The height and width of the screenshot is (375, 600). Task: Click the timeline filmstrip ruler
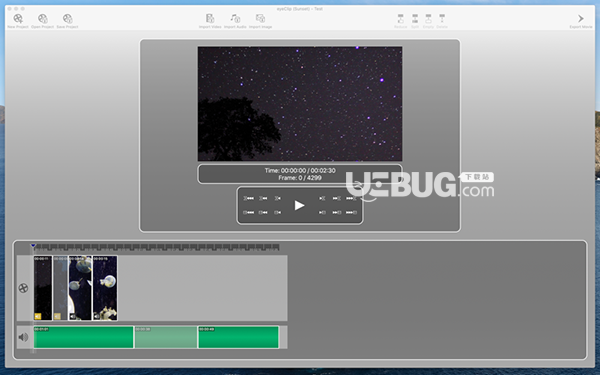tap(157, 247)
